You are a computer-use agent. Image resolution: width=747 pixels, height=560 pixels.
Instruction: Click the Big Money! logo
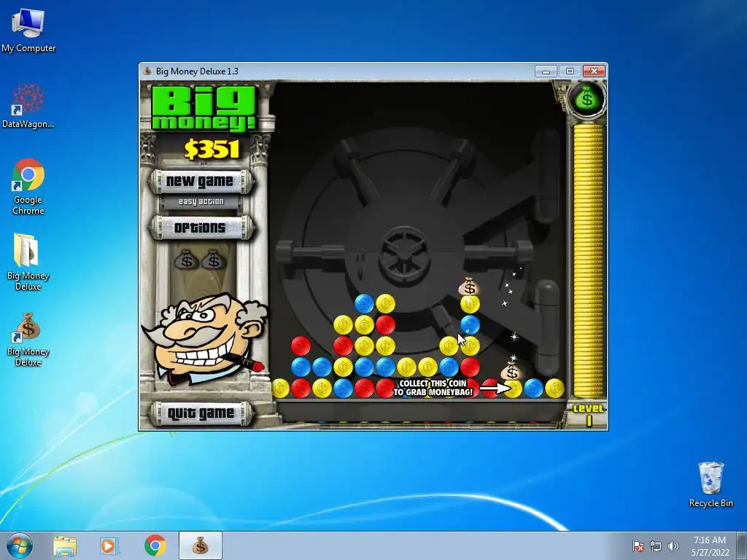coord(204,108)
